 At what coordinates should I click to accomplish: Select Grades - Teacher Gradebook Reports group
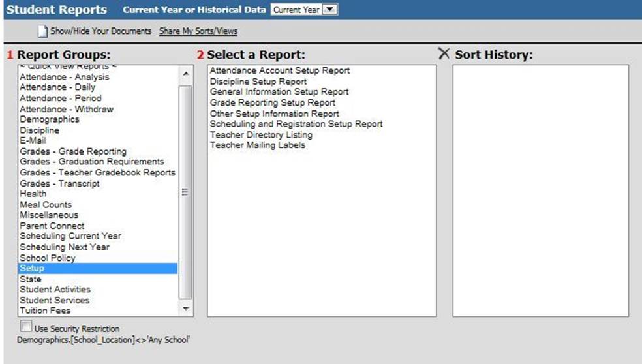click(99, 173)
